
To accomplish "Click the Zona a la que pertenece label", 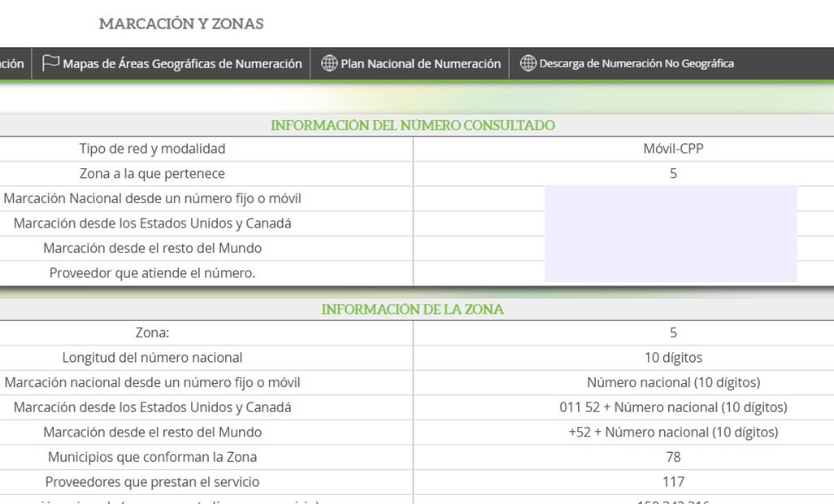I will click(152, 173).
